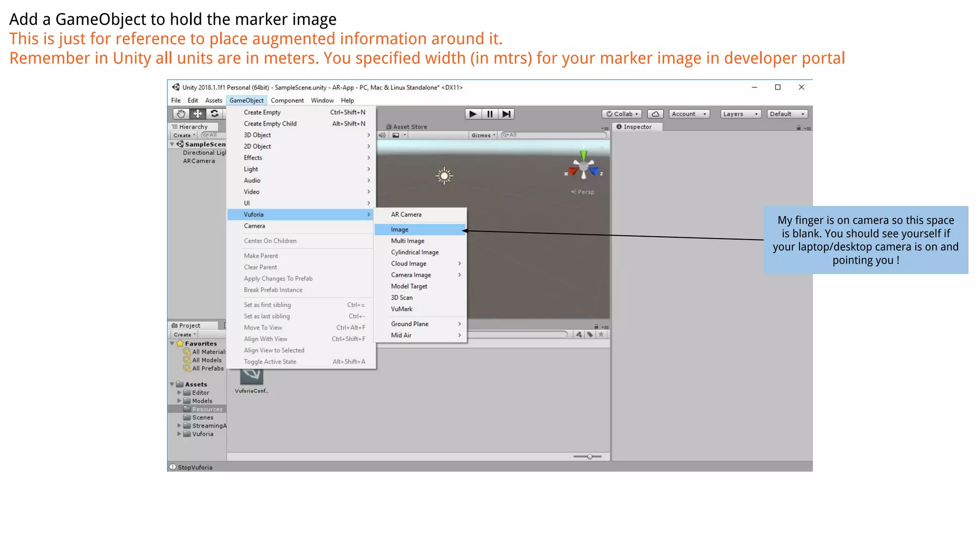Select the Directional Light sun icon in scene
Image resolution: width=980 pixels, height=551 pixels.
click(x=444, y=176)
